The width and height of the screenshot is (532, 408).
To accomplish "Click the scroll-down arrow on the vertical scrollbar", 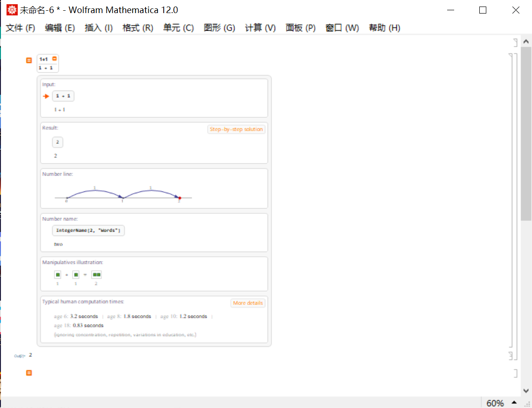I will (x=526, y=391).
